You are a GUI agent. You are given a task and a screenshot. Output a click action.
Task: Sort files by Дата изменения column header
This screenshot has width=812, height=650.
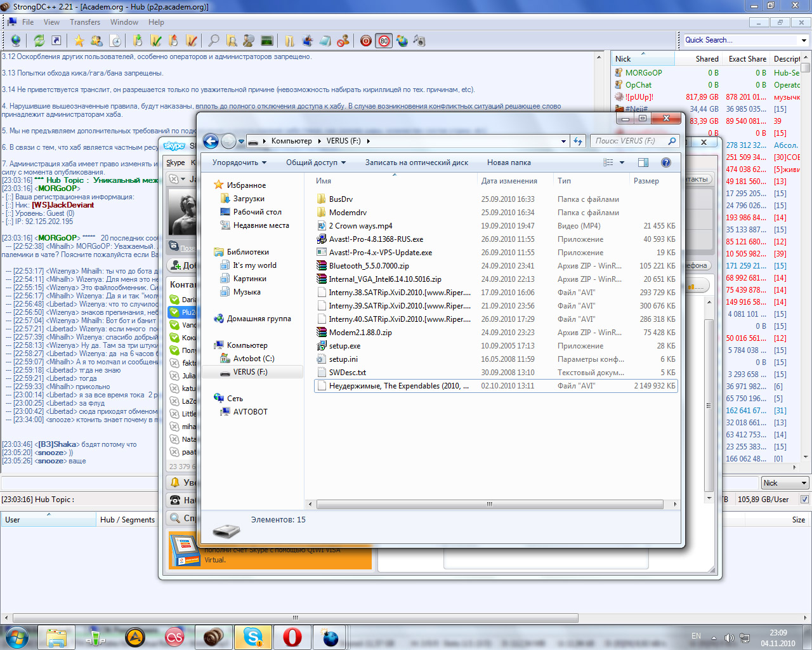pos(514,181)
